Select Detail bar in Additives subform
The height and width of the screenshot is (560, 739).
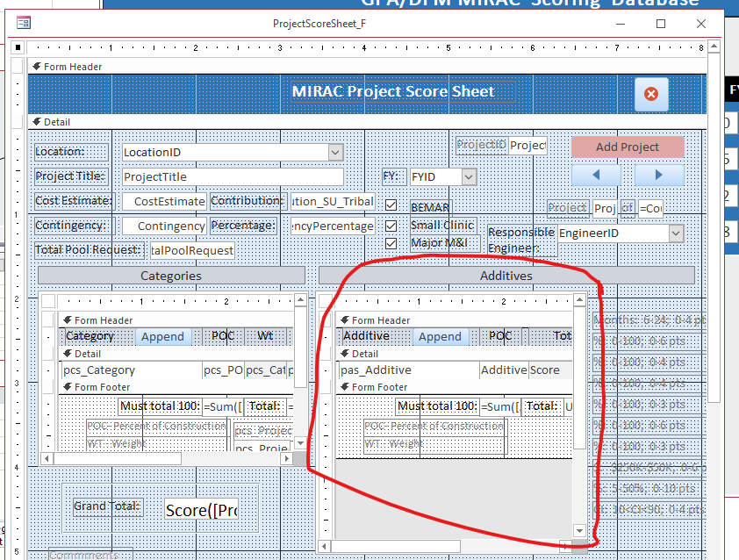click(454, 354)
